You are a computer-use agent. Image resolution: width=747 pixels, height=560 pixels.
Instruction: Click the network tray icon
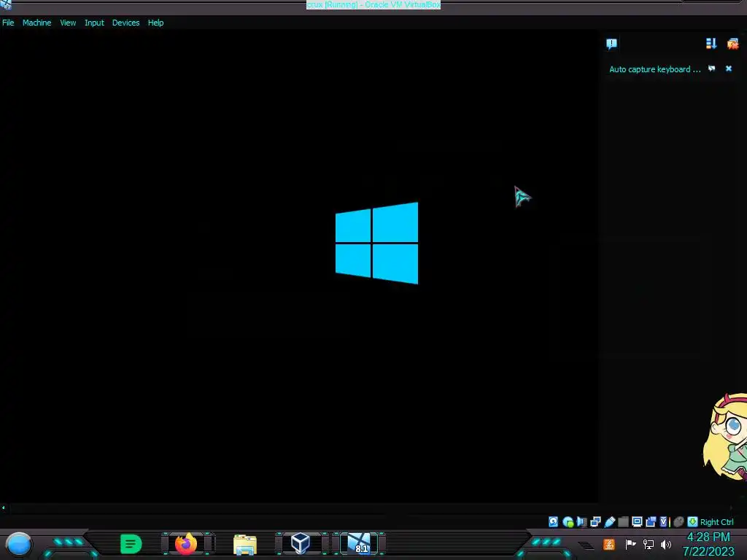point(649,544)
